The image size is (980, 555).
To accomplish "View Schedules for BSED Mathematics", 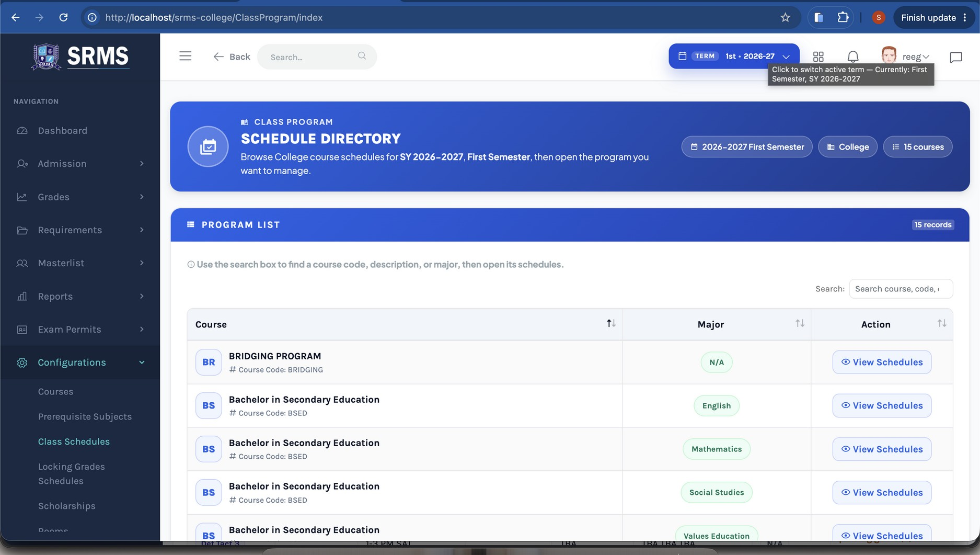I will (882, 449).
